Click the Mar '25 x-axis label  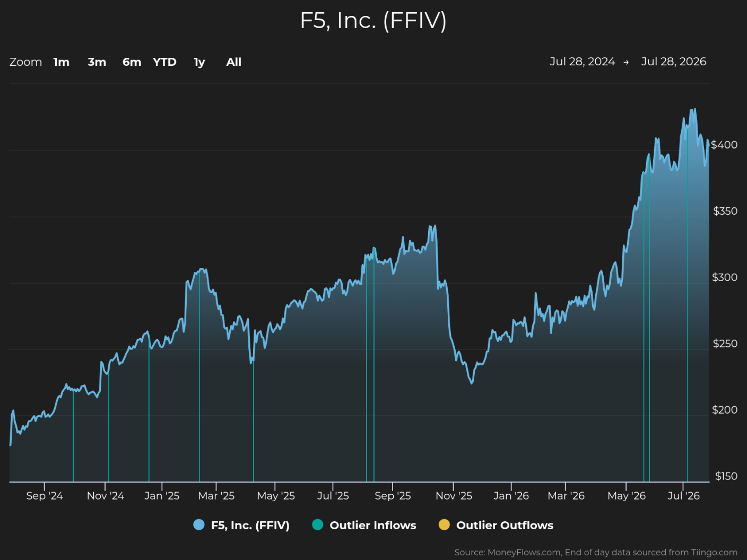click(x=216, y=496)
